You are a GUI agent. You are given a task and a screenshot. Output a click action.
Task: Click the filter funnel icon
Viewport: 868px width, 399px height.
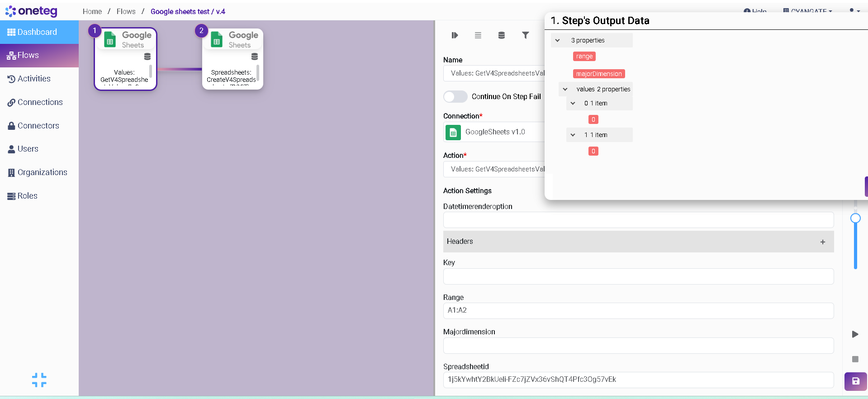click(525, 35)
